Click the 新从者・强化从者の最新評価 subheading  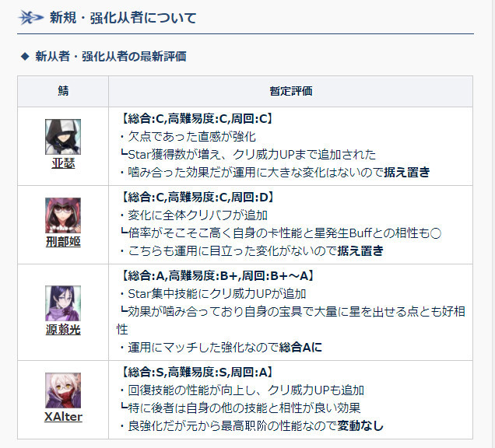(x=111, y=57)
